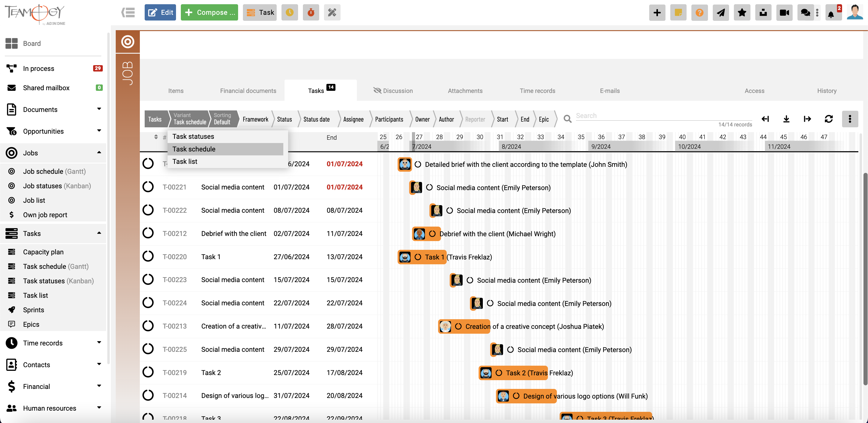Open user profile avatar

[855, 12]
